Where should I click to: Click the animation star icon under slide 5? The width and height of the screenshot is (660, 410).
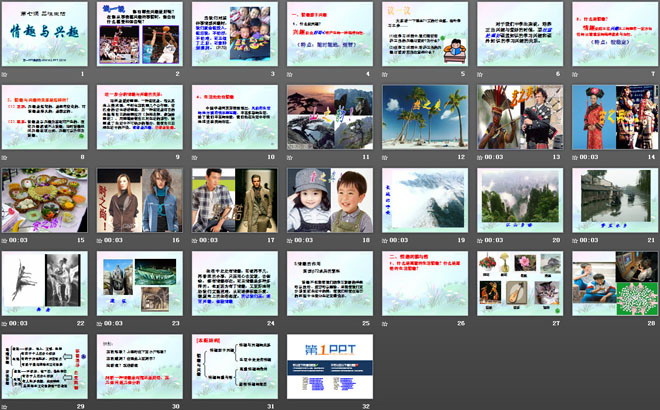(x=385, y=74)
